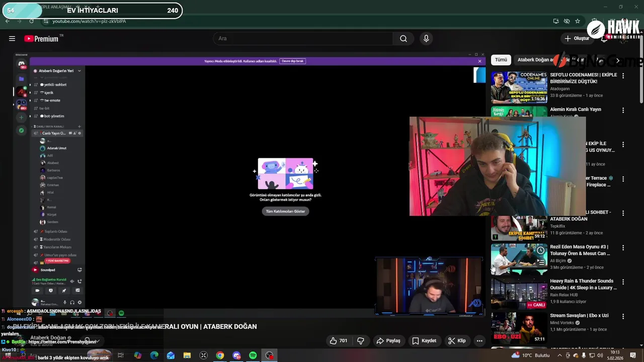Open Chrome from the Windows taskbar

220,355
